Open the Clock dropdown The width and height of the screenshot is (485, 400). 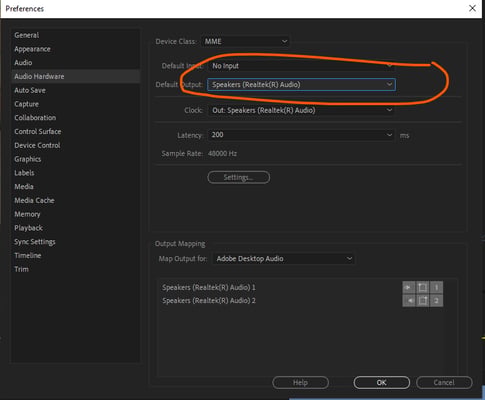301,110
